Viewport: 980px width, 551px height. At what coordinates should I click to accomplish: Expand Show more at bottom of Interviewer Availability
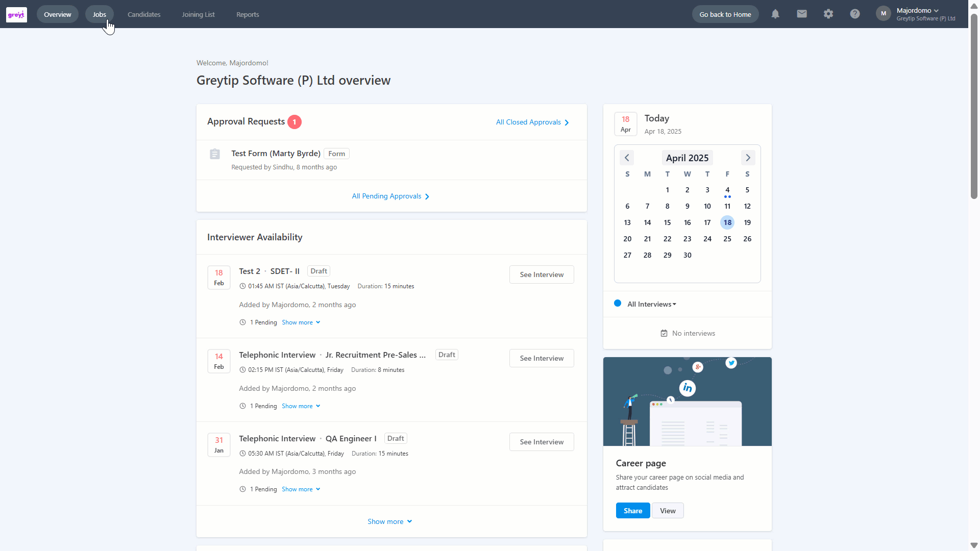(x=390, y=521)
